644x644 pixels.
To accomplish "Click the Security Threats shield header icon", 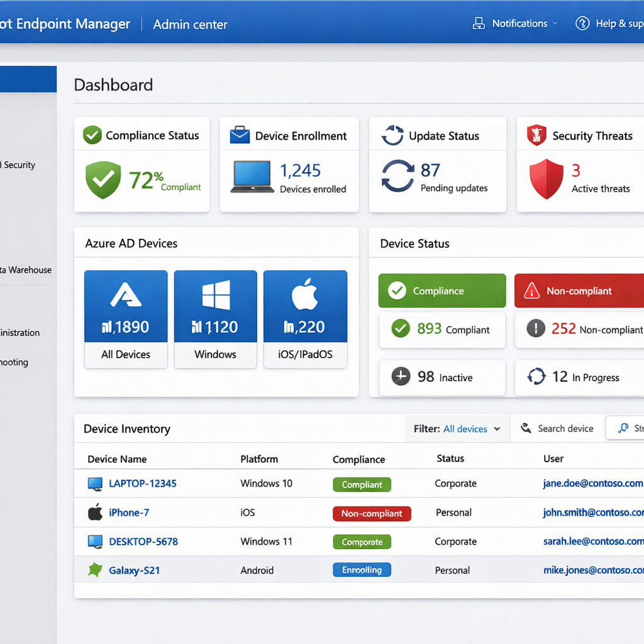I will (536, 135).
